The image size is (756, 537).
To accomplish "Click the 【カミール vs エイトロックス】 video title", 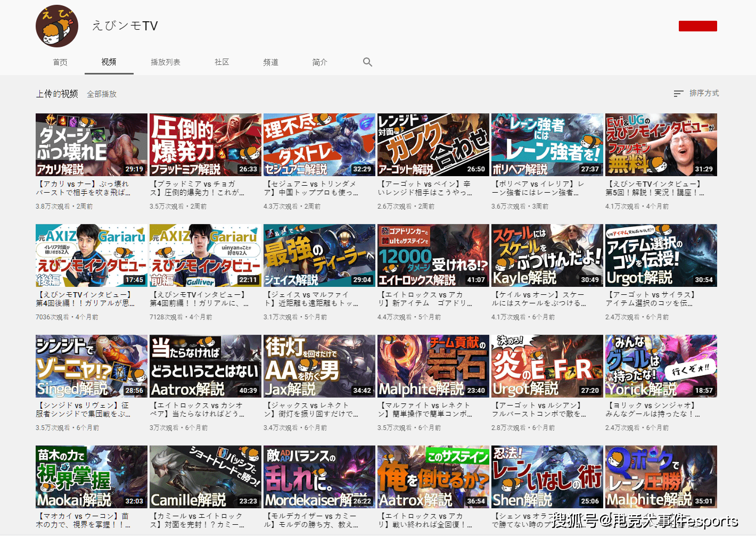I will tap(197, 521).
